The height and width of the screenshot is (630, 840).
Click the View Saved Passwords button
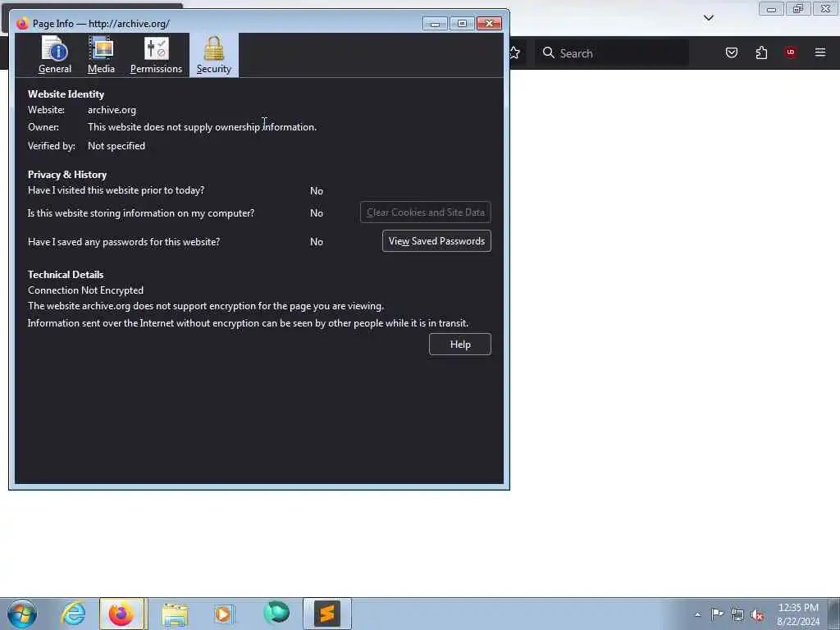coord(436,241)
